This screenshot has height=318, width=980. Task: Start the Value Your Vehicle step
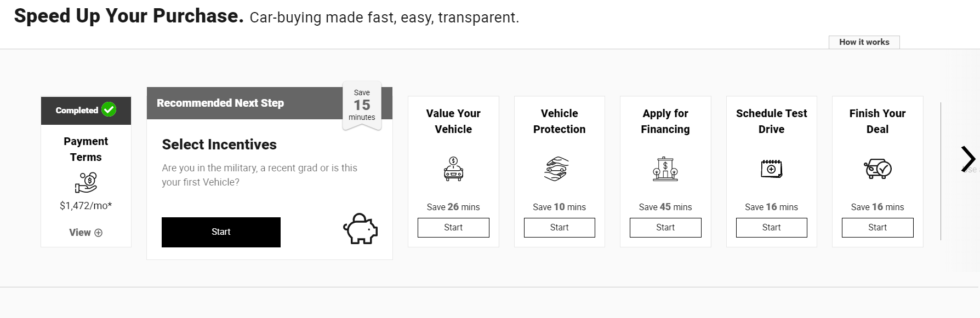[x=453, y=228]
